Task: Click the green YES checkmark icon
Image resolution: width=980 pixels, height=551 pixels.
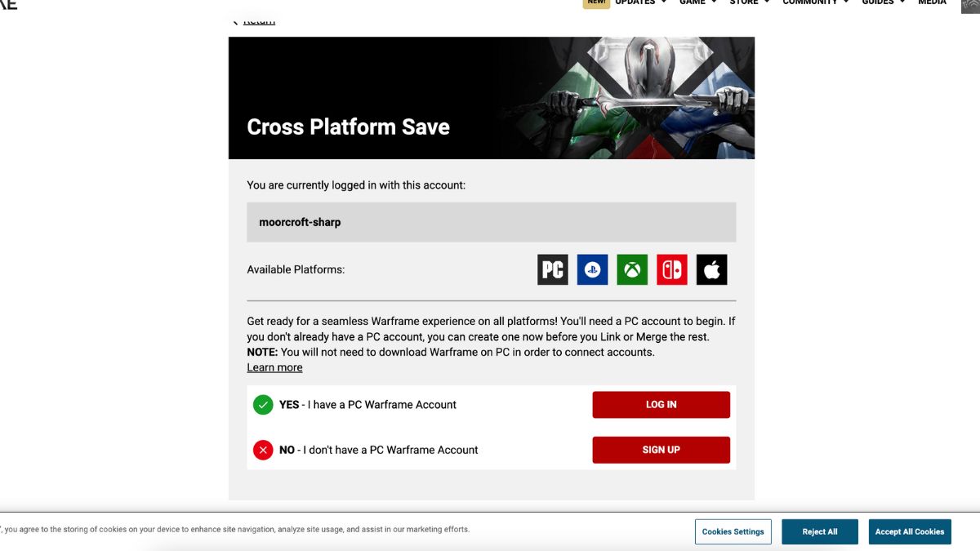Action: (x=263, y=405)
